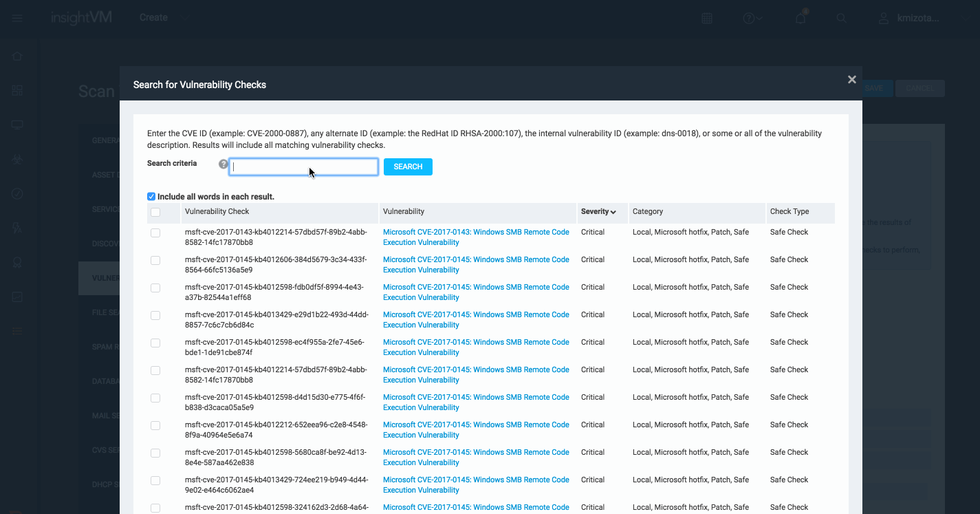Switch to the GENERAL tab
This screenshot has width=980, height=514.
tap(103, 140)
